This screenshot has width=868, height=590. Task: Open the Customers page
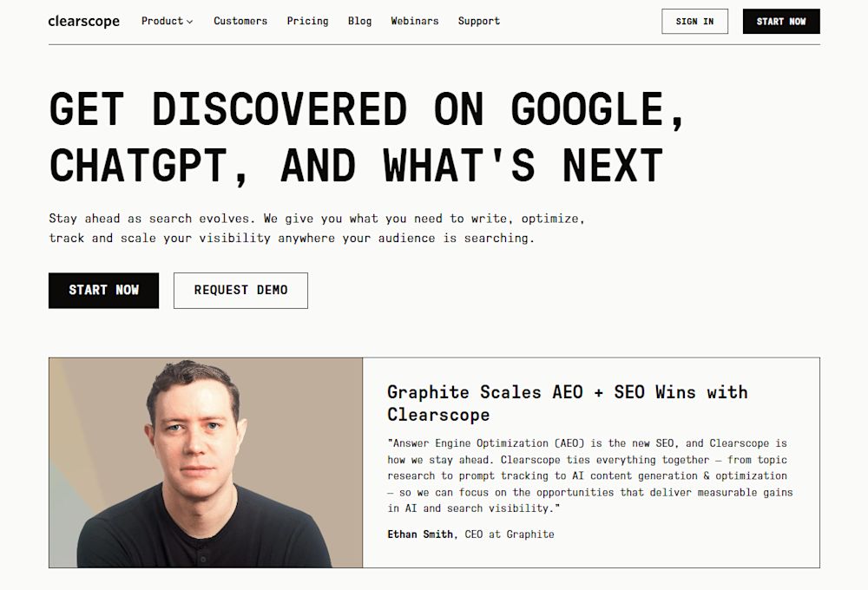pyautogui.click(x=240, y=21)
